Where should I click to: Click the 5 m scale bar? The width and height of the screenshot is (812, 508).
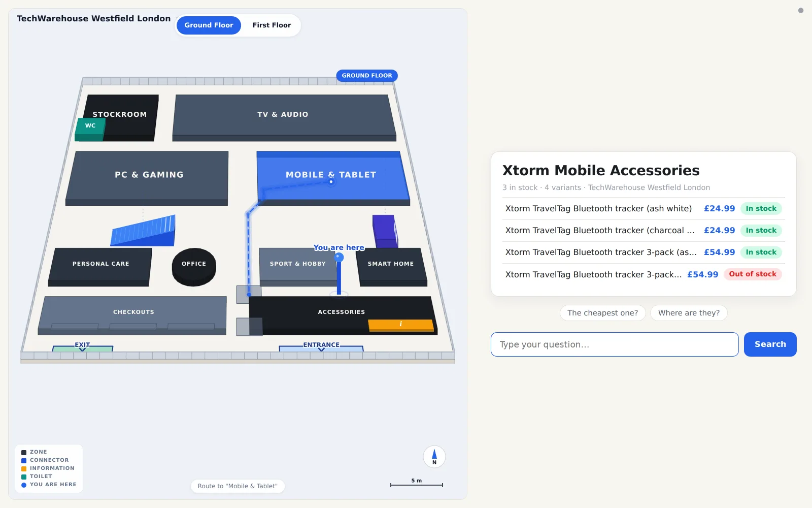click(x=417, y=483)
